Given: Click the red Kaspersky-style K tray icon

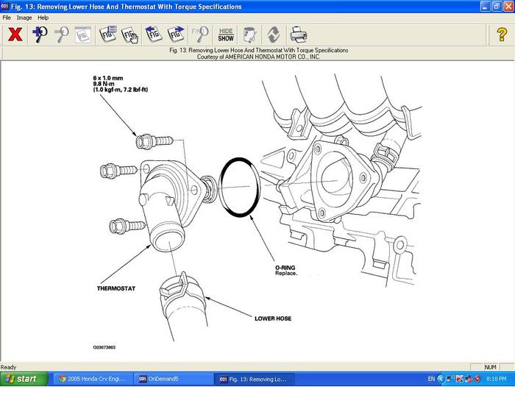Looking at the screenshot, I should coord(460,379).
